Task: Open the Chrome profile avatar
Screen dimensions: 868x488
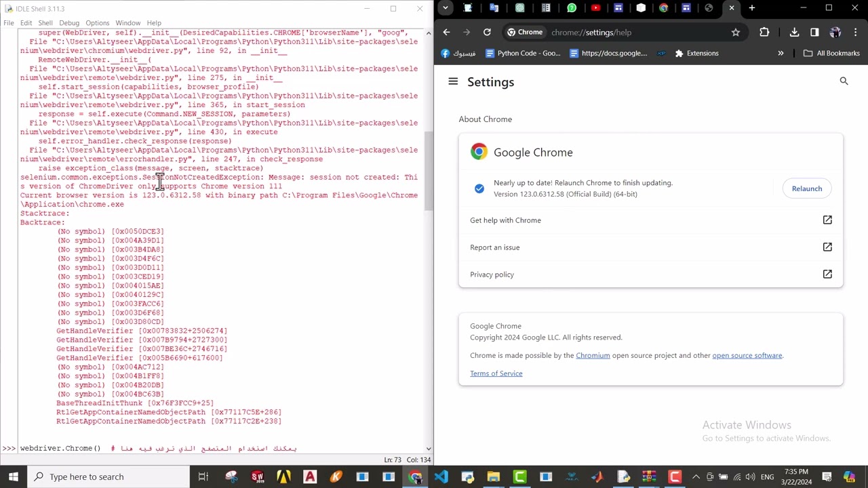Action: 835,32
